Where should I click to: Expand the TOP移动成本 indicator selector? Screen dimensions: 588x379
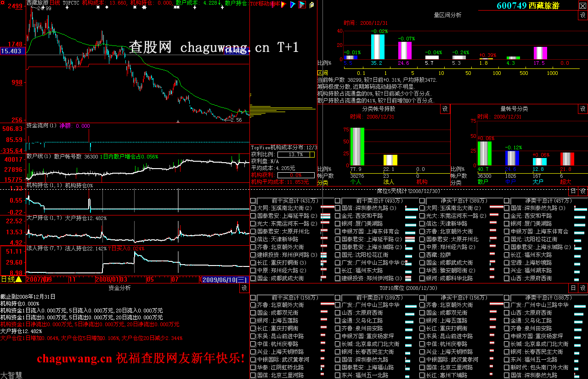(266, 4)
